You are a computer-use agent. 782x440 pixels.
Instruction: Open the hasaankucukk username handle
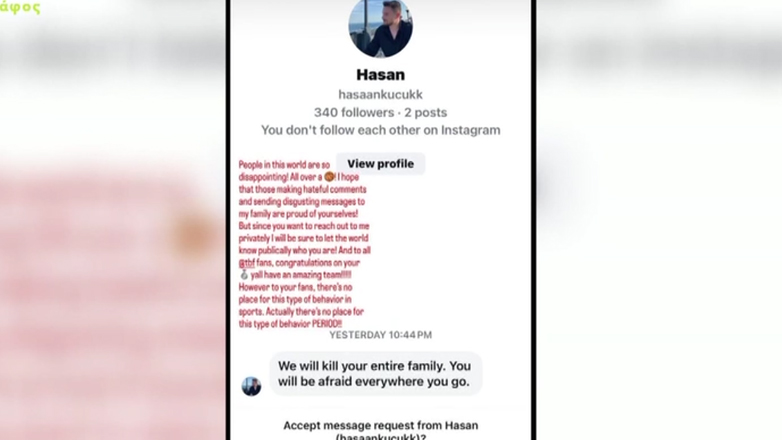click(x=381, y=94)
